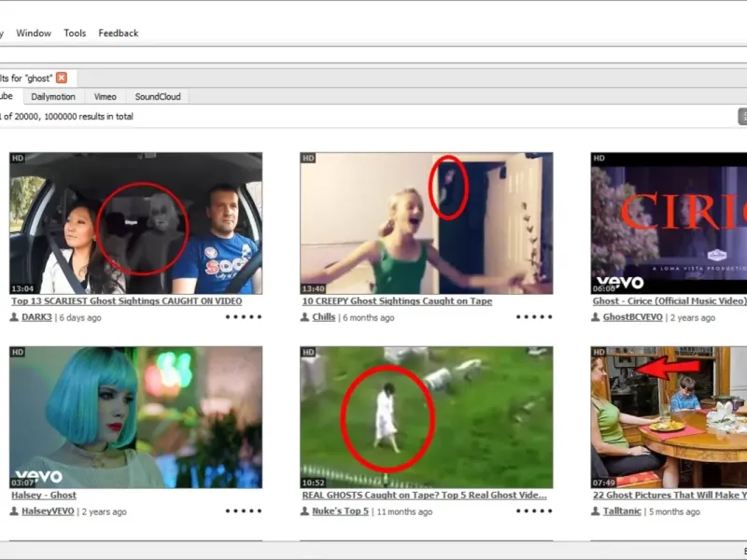Click the user icon beside GhostBCVEVO

[x=596, y=317]
